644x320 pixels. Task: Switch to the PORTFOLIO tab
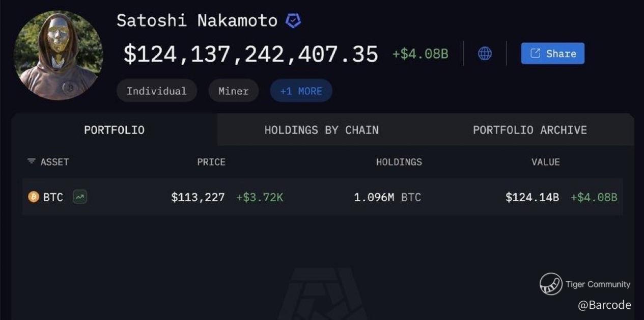(114, 130)
